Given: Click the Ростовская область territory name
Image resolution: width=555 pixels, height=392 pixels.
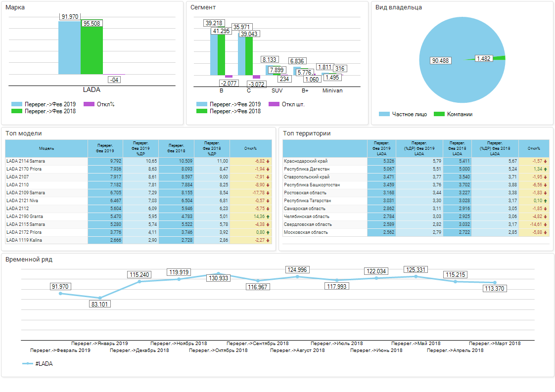Looking at the screenshot, I should [x=305, y=193].
